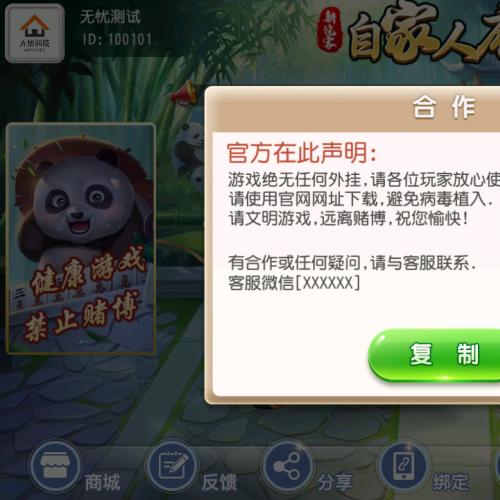Image resolution: width=500 pixels, height=500 pixels.
Task: Tap the red megaphone announcement icon
Action: (x=183, y=93)
